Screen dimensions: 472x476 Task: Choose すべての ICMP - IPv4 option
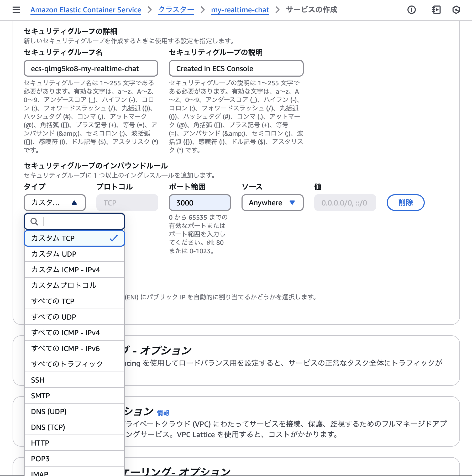click(x=74, y=333)
